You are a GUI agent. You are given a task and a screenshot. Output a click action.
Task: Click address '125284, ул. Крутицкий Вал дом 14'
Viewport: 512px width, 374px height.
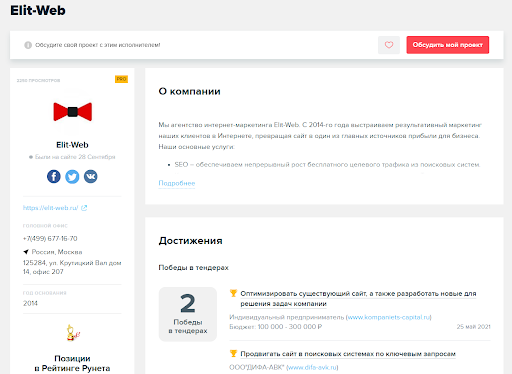point(72,267)
